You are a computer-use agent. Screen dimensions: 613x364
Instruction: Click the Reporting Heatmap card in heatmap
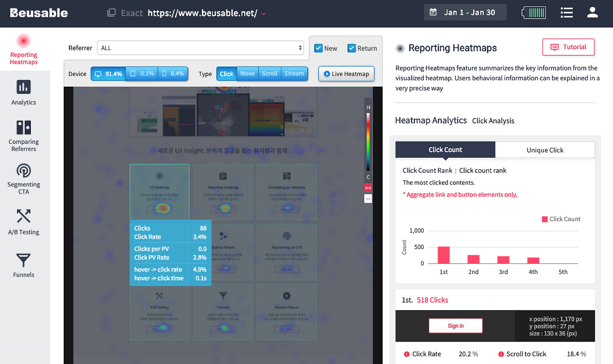point(223,192)
